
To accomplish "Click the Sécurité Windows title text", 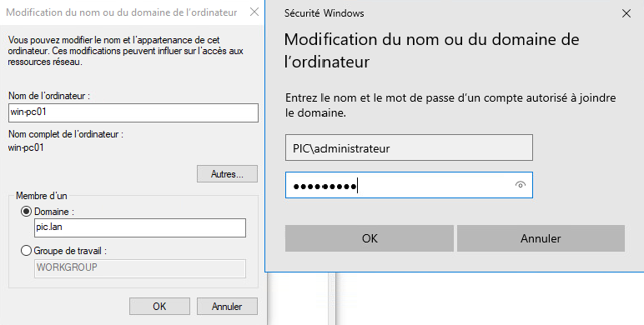I will (324, 13).
